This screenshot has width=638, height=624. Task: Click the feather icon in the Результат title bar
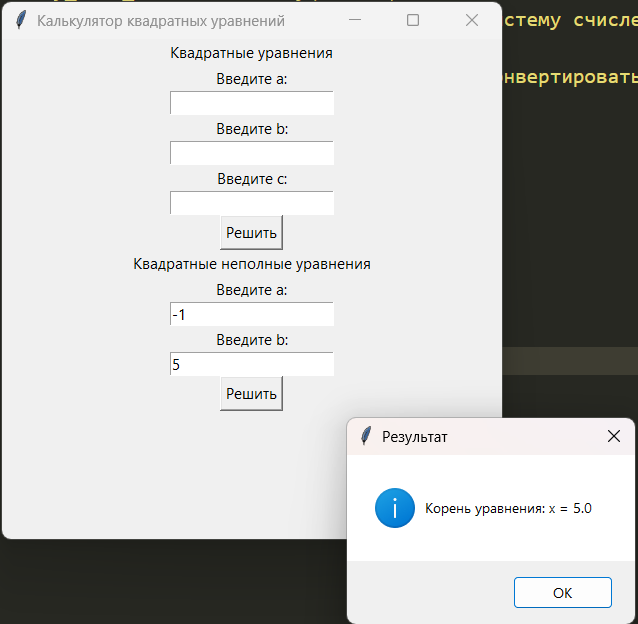click(366, 436)
